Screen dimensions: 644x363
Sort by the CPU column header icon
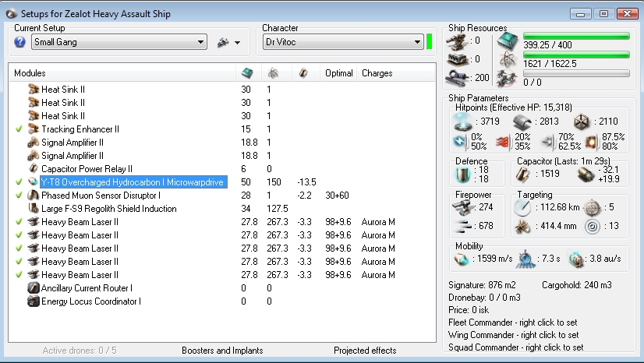248,73
